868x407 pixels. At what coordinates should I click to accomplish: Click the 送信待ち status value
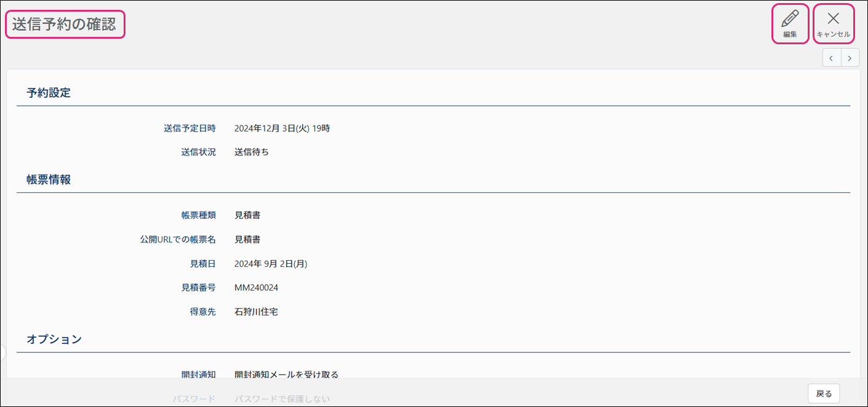click(x=252, y=152)
